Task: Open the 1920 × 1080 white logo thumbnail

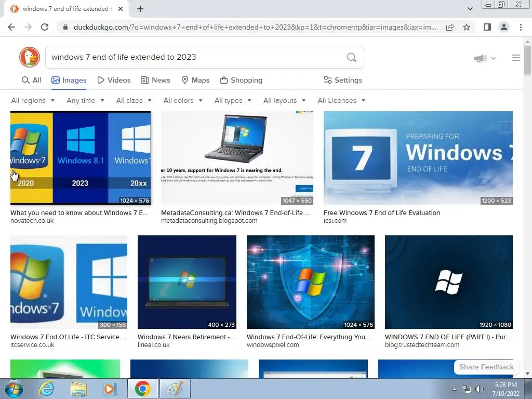Action: (448, 282)
